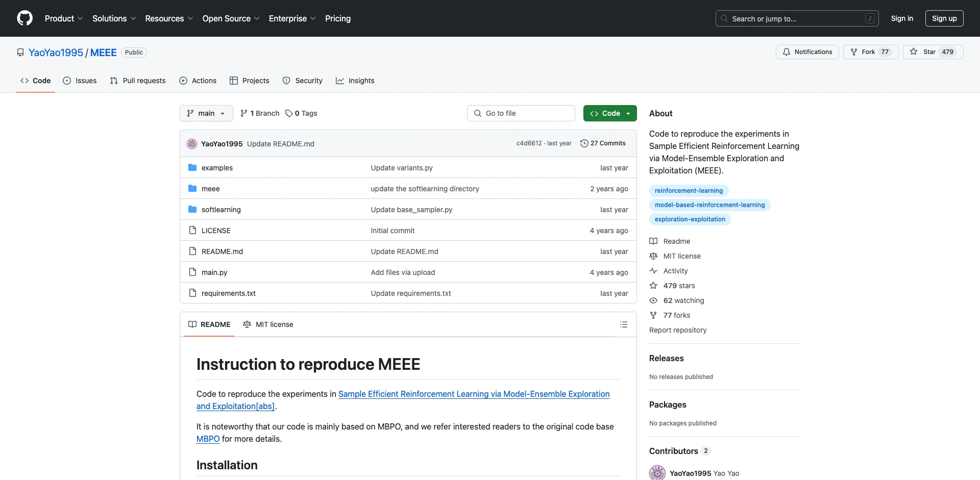Open commit 'Update base_sampler.py'
The width and height of the screenshot is (980, 480).
click(411, 210)
